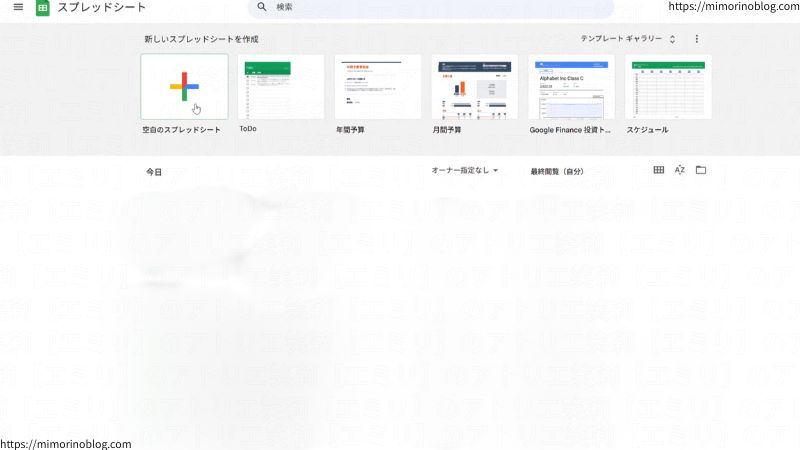Click the スプレッドシート title text
This screenshot has height=450, width=800.
pos(102,7)
